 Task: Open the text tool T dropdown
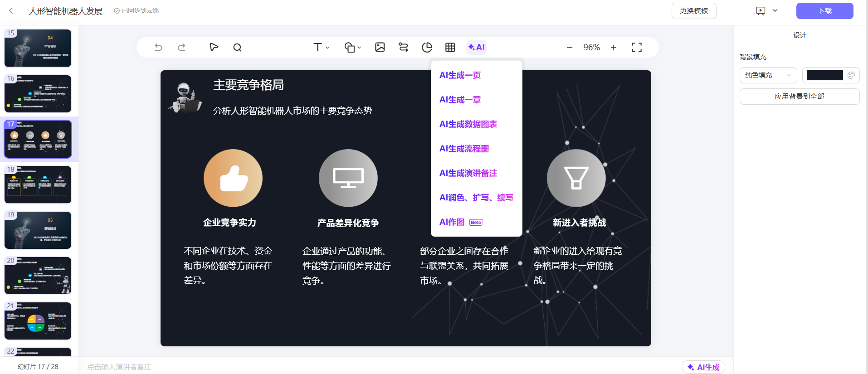(x=321, y=47)
